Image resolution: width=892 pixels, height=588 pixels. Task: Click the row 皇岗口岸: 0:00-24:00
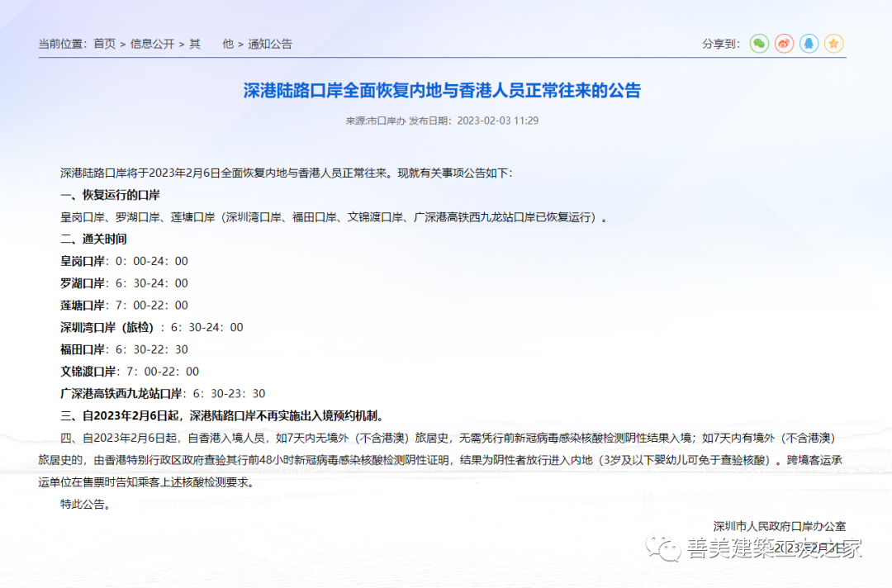pos(124,261)
